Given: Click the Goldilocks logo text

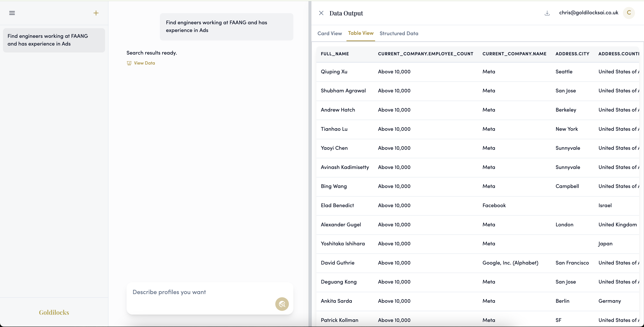Looking at the screenshot, I should coord(54,313).
